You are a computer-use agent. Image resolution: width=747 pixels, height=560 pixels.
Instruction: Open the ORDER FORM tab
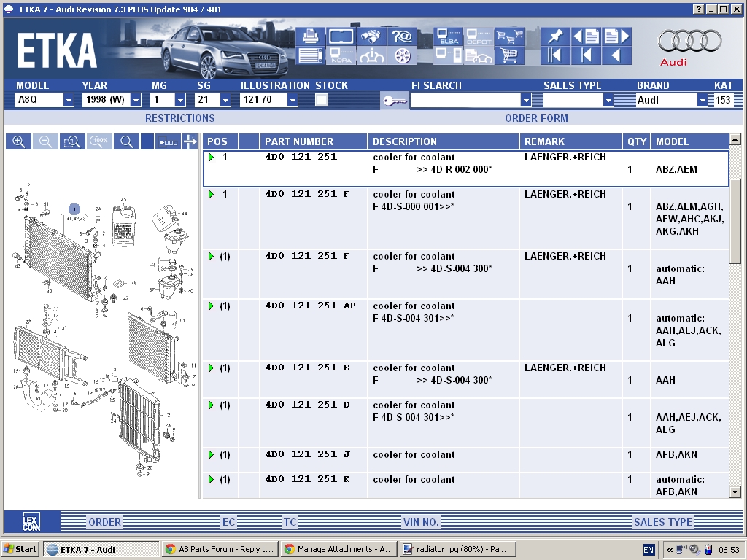click(536, 118)
